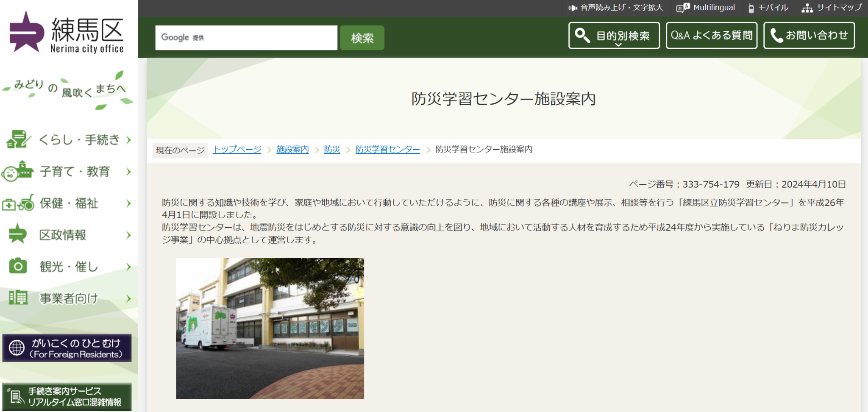Open the Multilingual menu item
868x412 pixels.
click(714, 7)
